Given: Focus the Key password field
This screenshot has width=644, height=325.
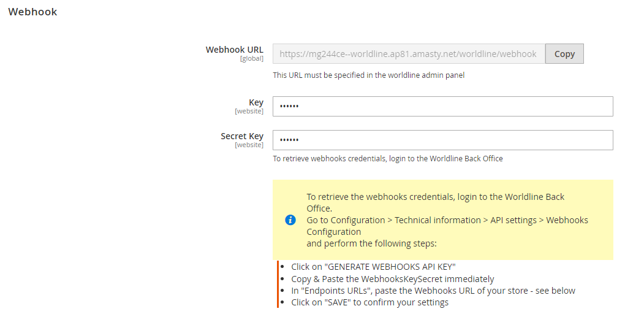Looking at the screenshot, I should click(443, 107).
